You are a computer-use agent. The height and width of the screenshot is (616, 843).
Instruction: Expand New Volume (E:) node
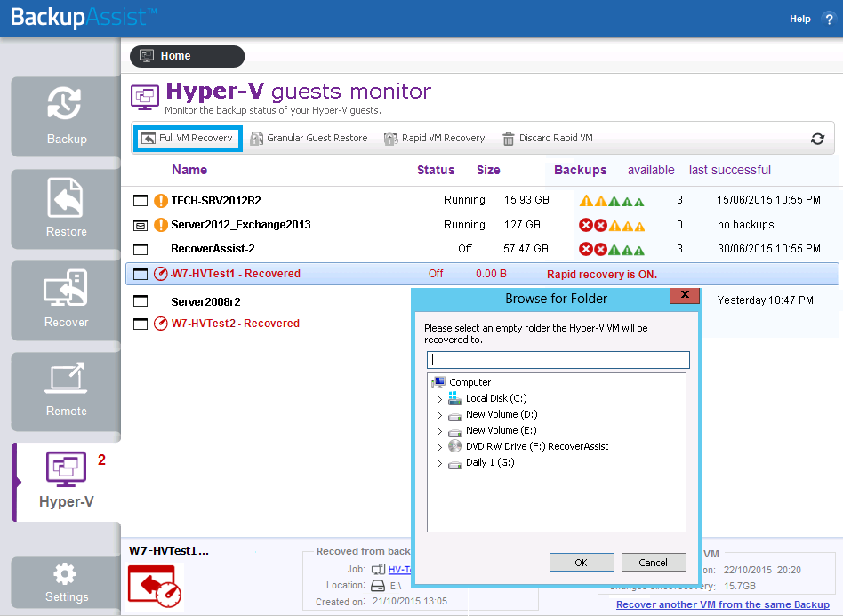click(439, 432)
